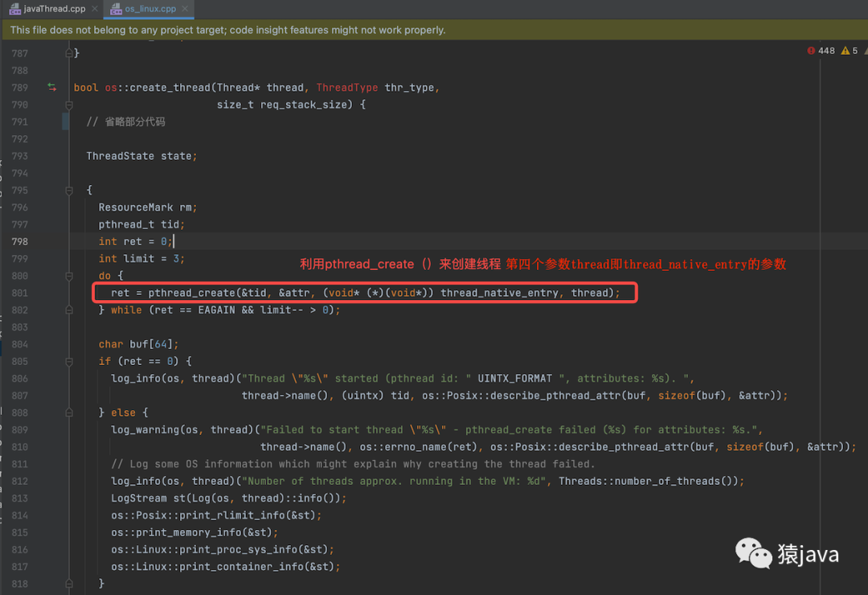Screen dimensions: 868x595
Task: Click the 'size_t req_stack_size' parameter
Action: pos(282,105)
